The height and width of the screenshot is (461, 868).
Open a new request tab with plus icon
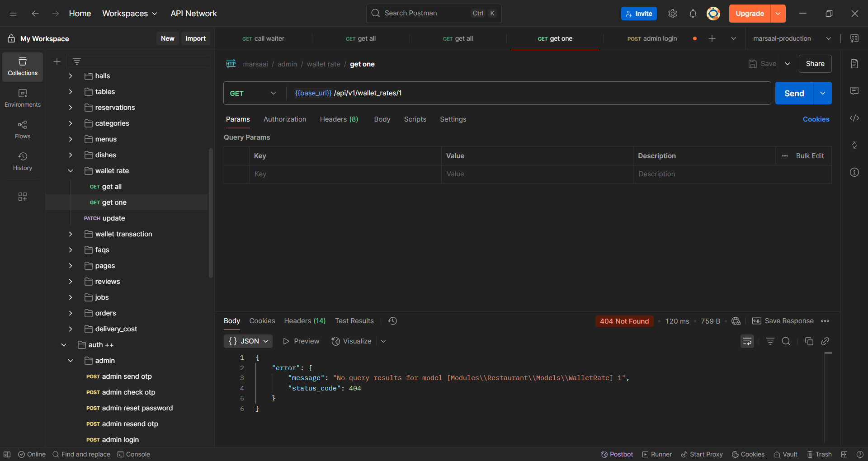[x=712, y=38]
